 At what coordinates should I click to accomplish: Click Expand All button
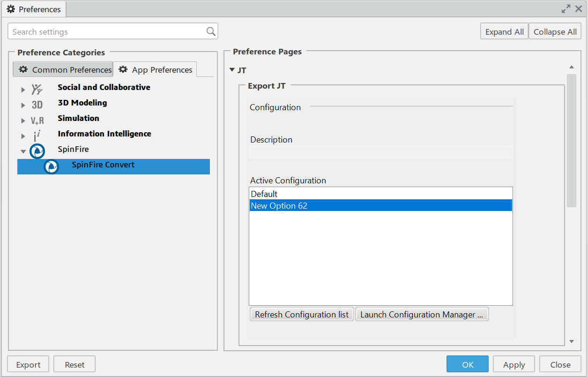(505, 31)
